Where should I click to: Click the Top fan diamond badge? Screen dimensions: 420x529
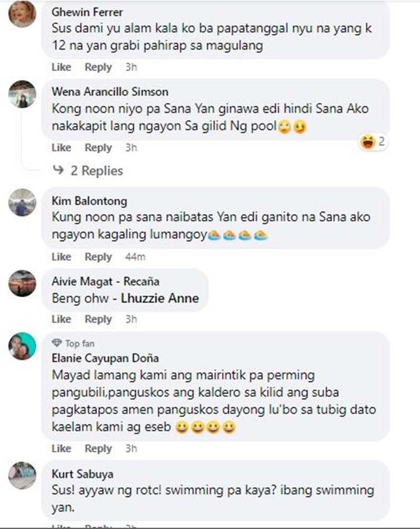point(57,343)
